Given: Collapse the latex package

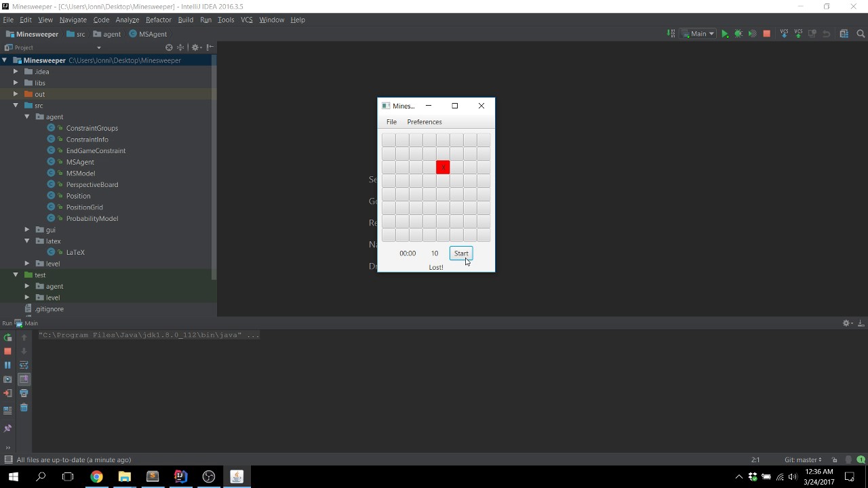Looking at the screenshot, I should coord(27,241).
